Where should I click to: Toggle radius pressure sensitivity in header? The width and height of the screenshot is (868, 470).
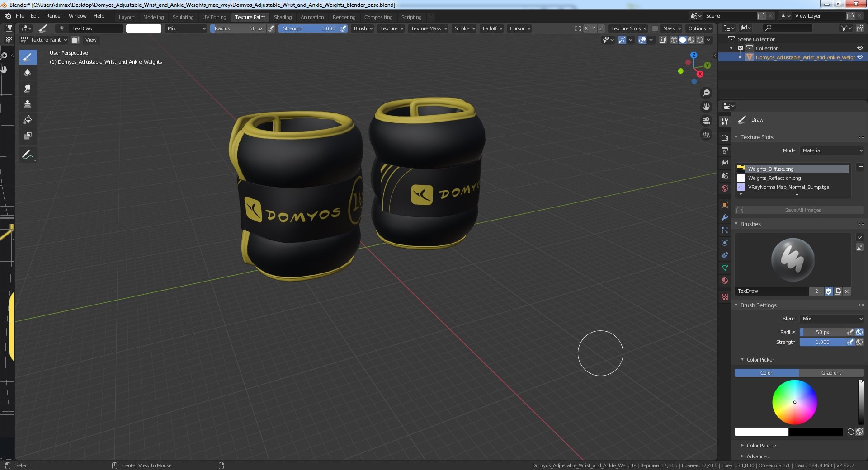coord(271,28)
